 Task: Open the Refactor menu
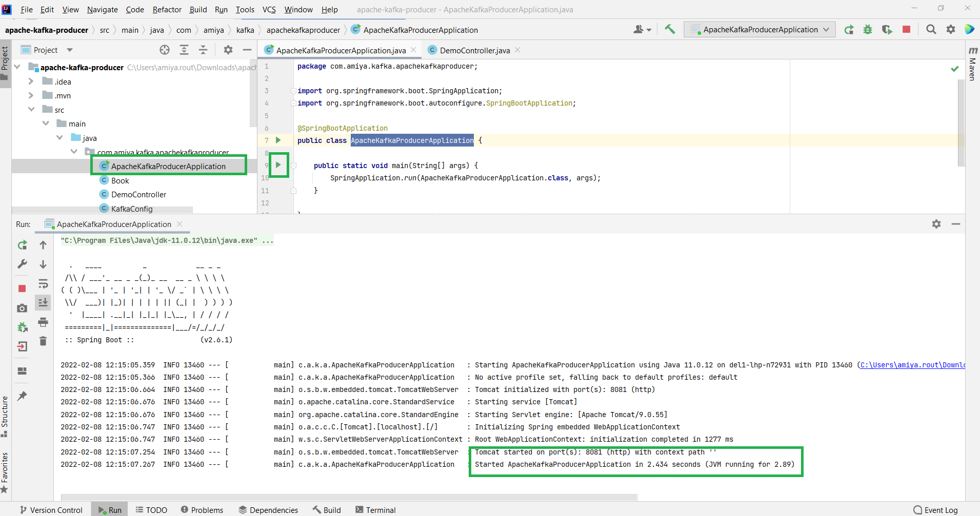pos(167,9)
